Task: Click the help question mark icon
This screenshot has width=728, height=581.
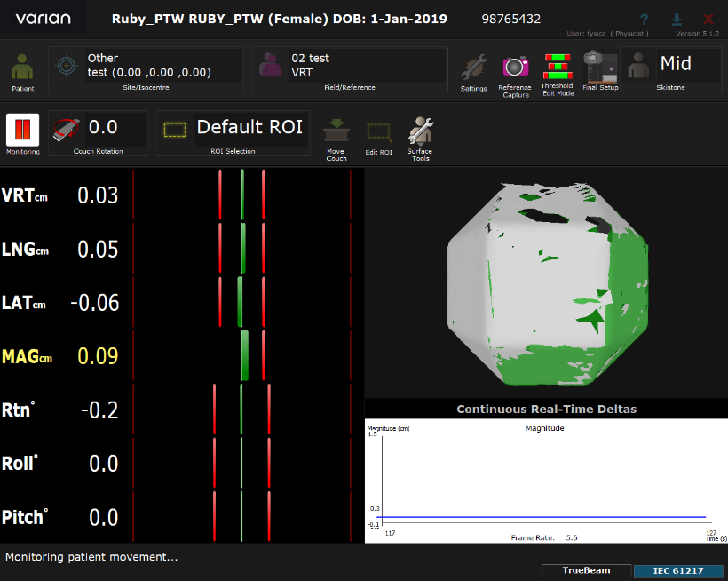Action: tap(643, 19)
